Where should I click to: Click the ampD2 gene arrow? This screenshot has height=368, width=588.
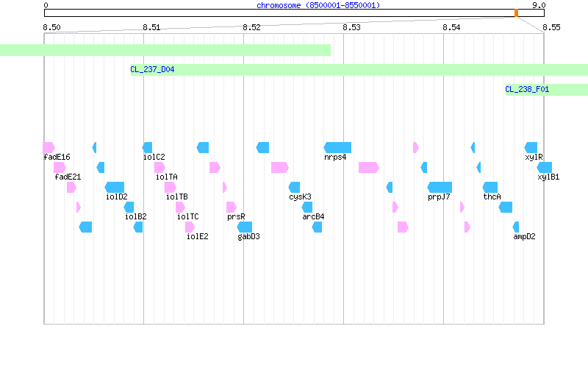(x=516, y=227)
